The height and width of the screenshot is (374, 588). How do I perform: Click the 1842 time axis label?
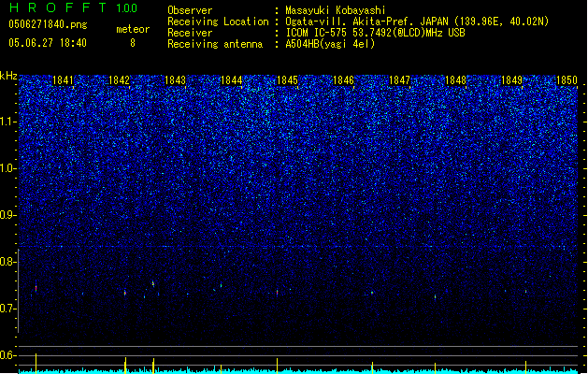coord(119,80)
